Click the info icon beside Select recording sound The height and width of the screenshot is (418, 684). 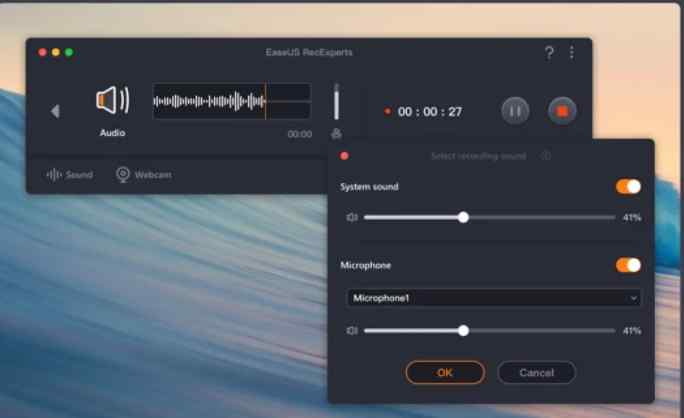coord(546,156)
